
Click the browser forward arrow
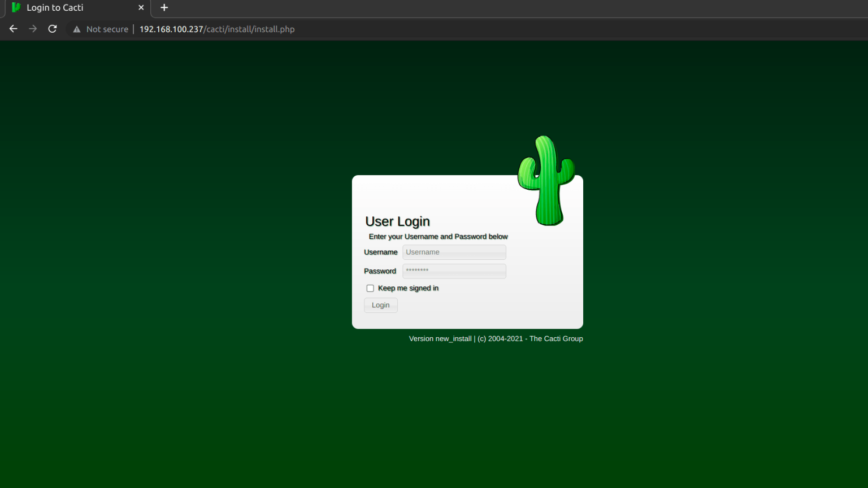pos(32,28)
